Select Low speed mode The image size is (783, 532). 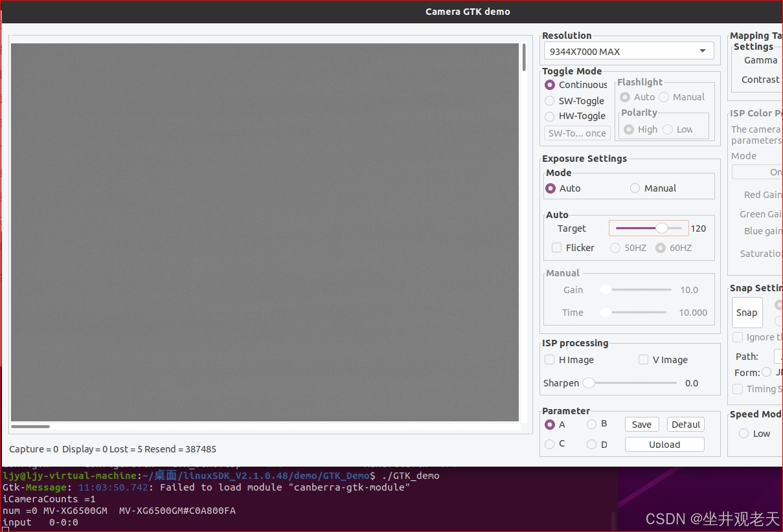(743, 433)
